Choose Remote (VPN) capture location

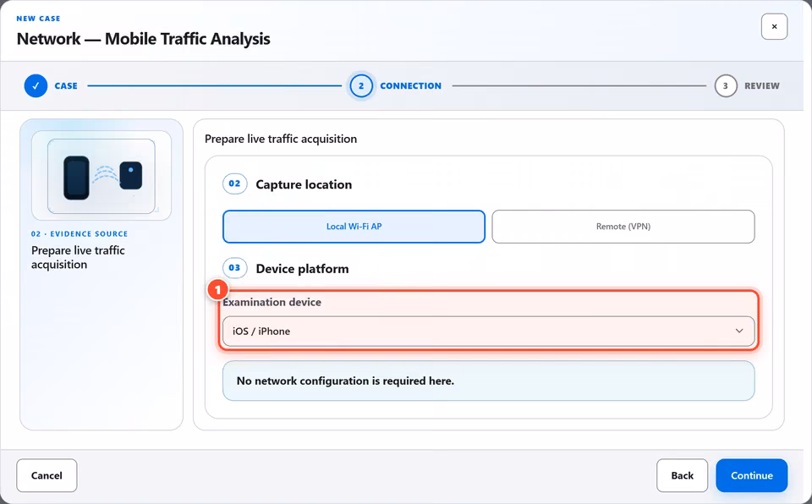coord(623,227)
